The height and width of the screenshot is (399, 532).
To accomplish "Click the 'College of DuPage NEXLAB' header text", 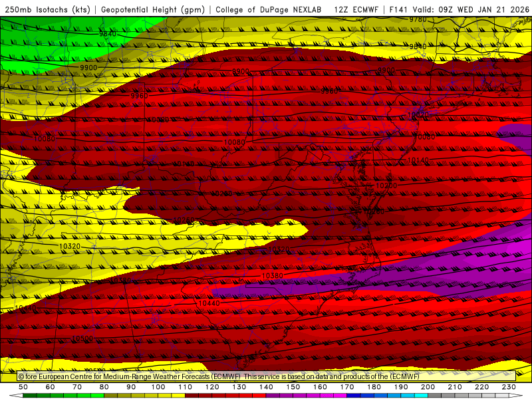I will [269, 9].
